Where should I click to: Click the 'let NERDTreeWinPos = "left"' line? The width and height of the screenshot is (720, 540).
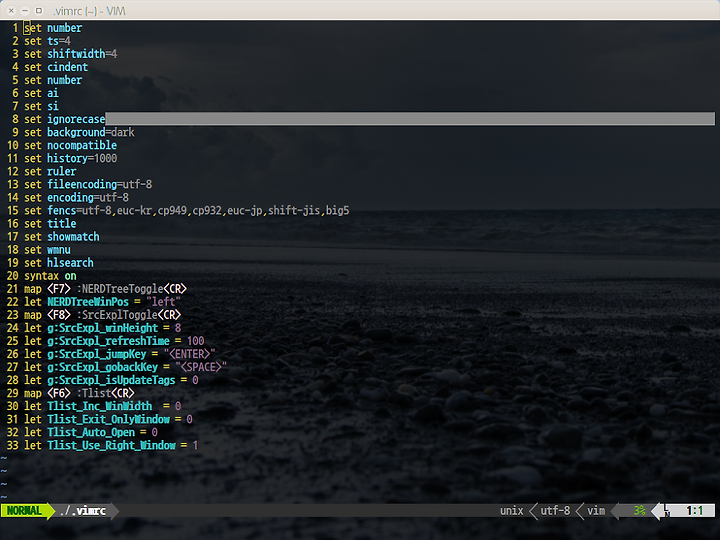pos(102,302)
